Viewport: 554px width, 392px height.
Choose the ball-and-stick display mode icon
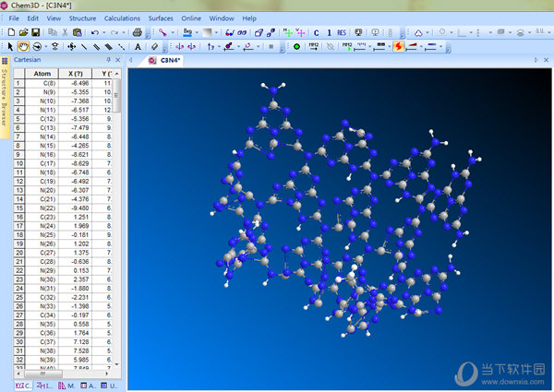(x=163, y=32)
